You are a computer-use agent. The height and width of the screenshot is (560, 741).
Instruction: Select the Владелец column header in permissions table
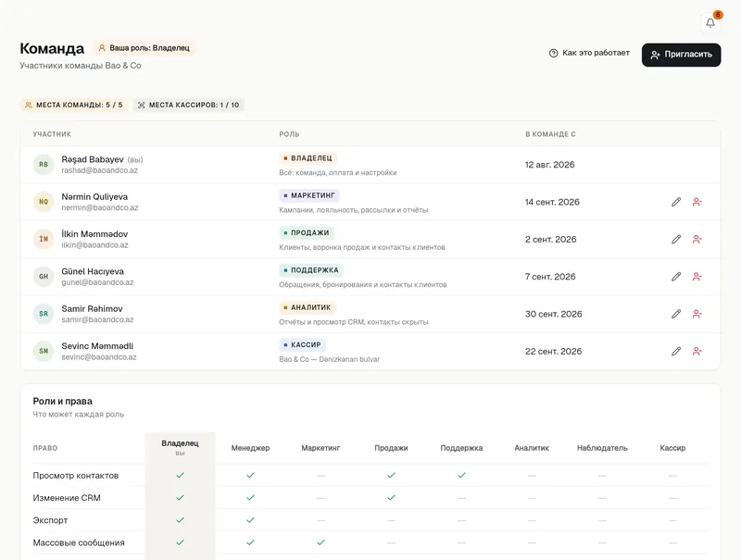click(180, 447)
